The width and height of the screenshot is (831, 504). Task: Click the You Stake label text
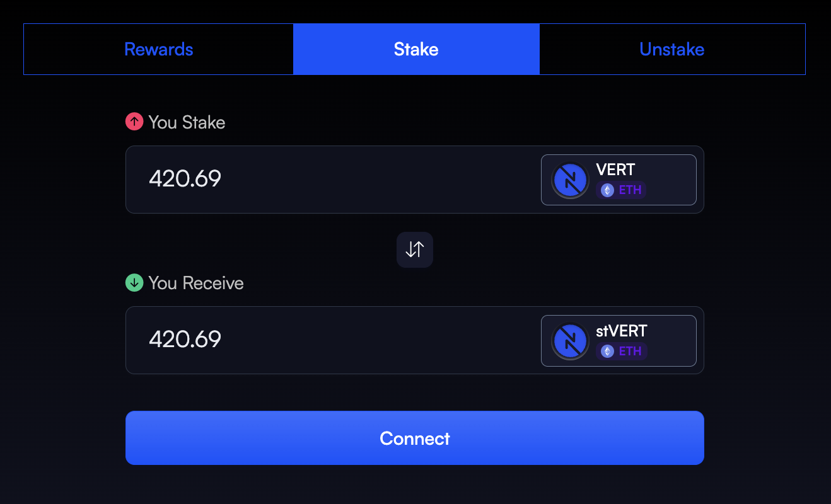click(187, 122)
